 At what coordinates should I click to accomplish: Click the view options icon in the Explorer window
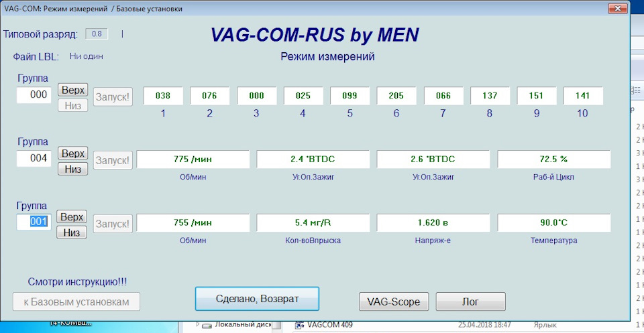tap(637, 90)
